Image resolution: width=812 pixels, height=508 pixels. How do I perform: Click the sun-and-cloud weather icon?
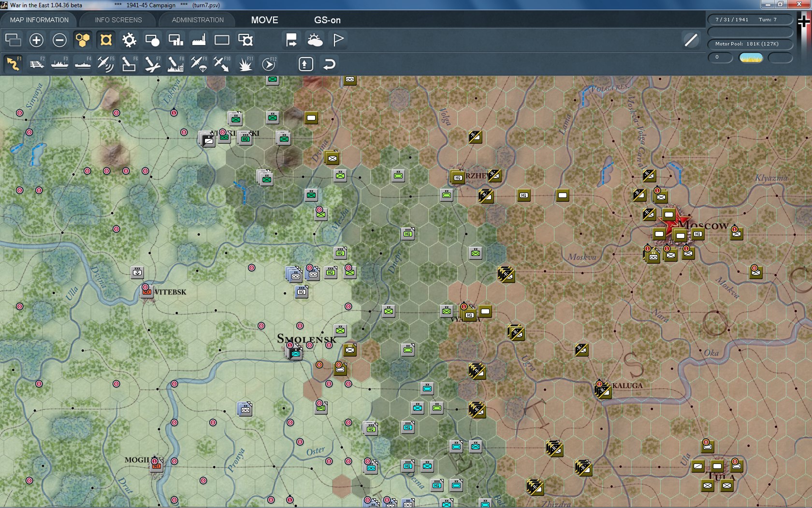click(315, 40)
